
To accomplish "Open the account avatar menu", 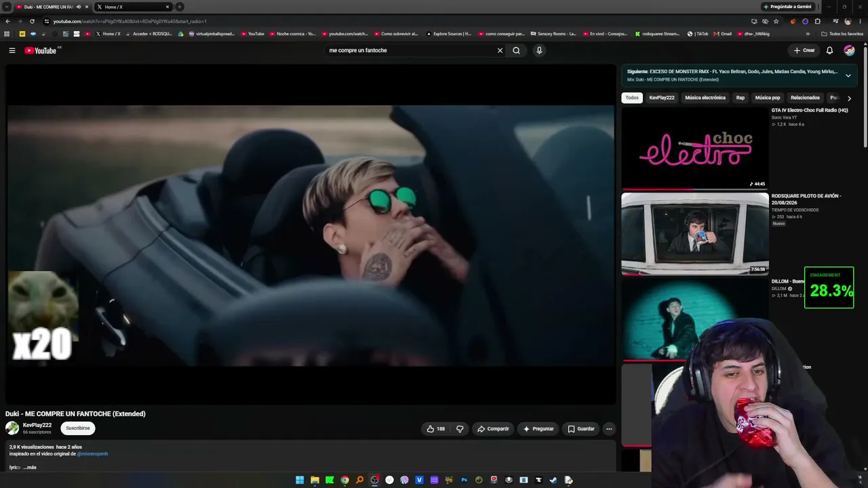I will pos(849,50).
